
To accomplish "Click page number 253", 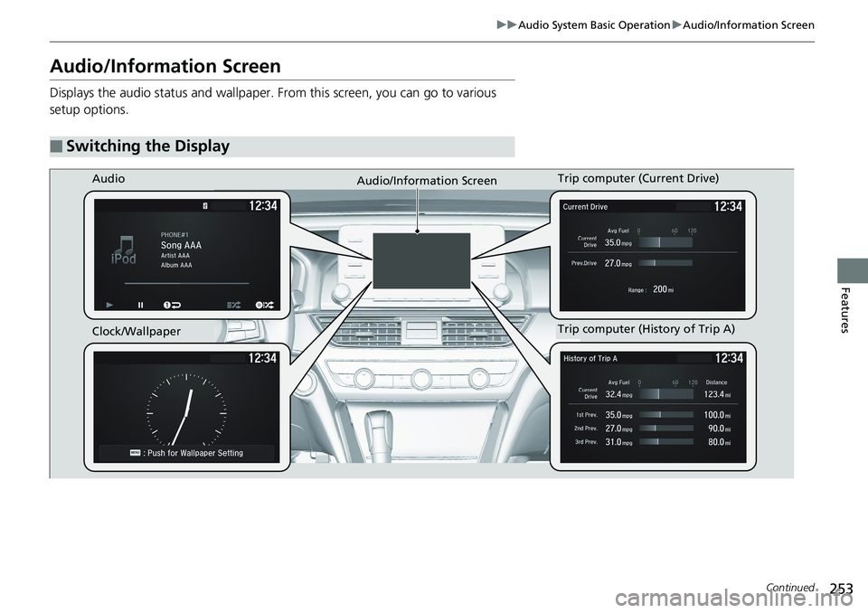I will (x=842, y=588).
